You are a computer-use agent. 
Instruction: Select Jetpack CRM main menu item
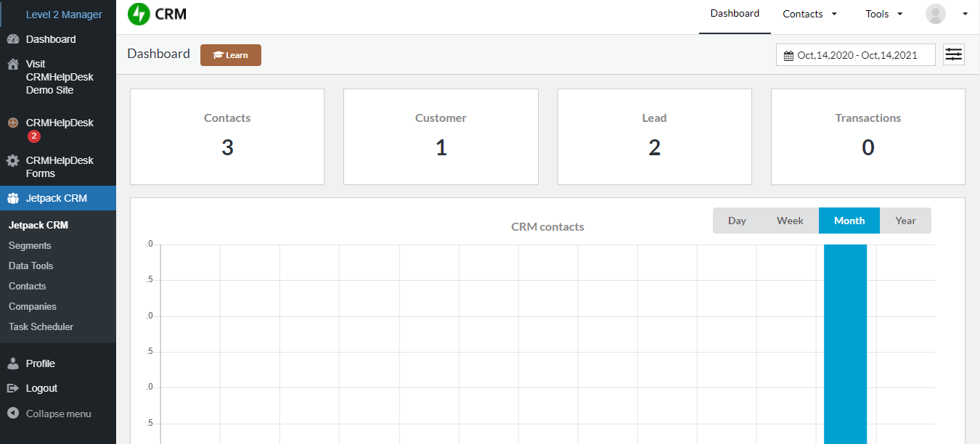click(x=58, y=198)
